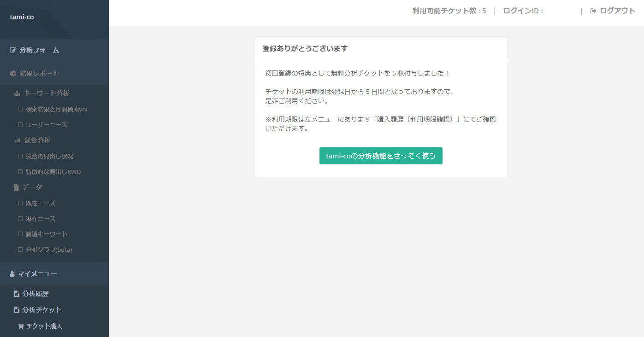Screen dimensions: 644x337
Task: Click the edit icon beside 分析フォーム
Action: (x=13, y=50)
